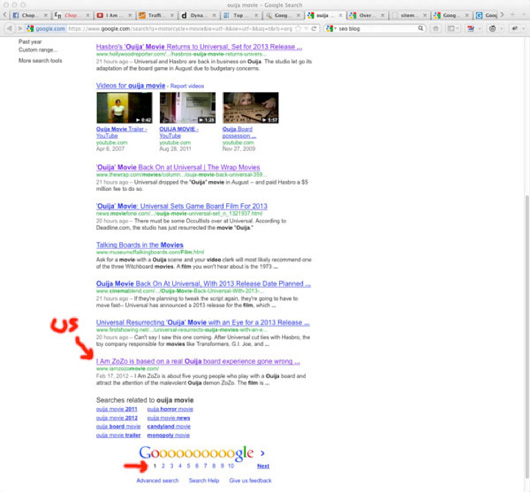Screen dimensions: 530x492
Task: Click related search 'monopoly movie'
Action: 168,435
